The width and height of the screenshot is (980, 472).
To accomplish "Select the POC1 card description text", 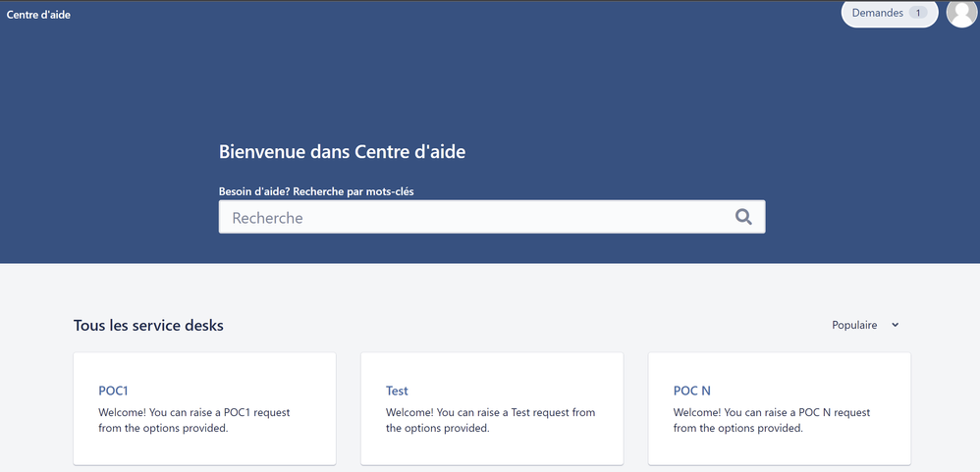I will (x=193, y=420).
